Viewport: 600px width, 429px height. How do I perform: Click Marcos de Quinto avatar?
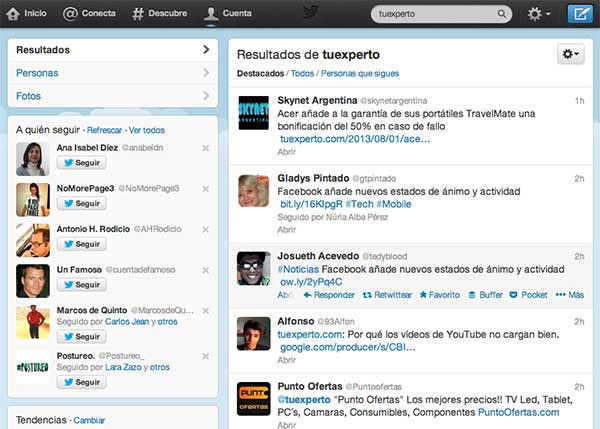[33, 322]
